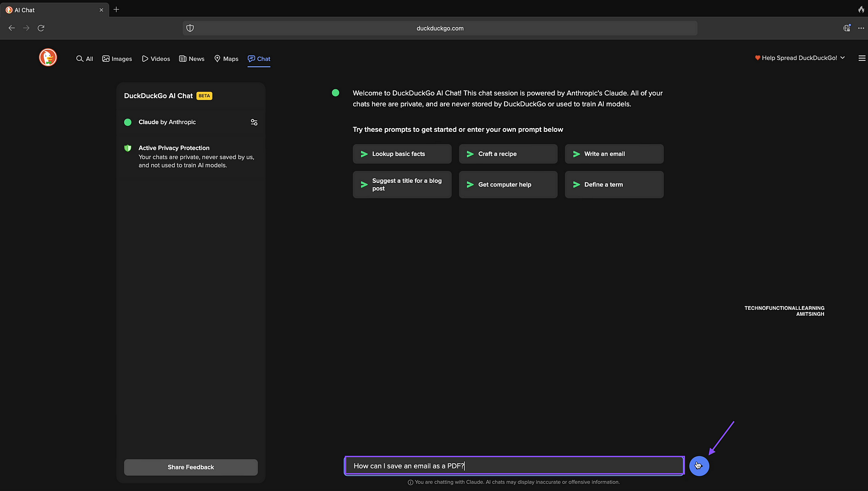Open the hamburger menu at top right
The image size is (868, 491).
[x=861, y=58]
